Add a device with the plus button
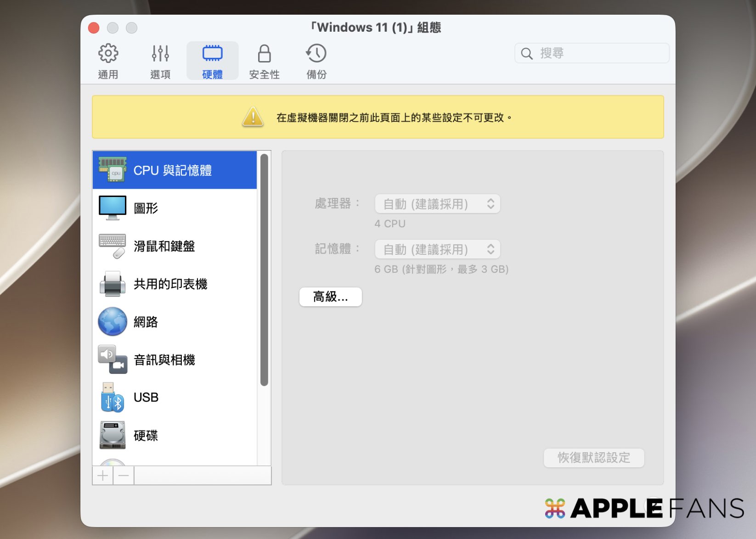 pos(103,476)
